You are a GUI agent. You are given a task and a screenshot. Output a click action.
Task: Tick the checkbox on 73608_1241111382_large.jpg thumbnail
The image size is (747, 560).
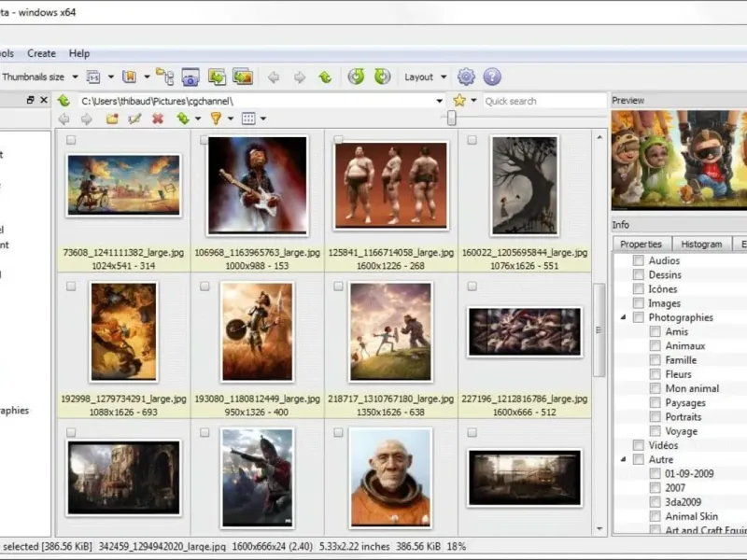click(72, 140)
